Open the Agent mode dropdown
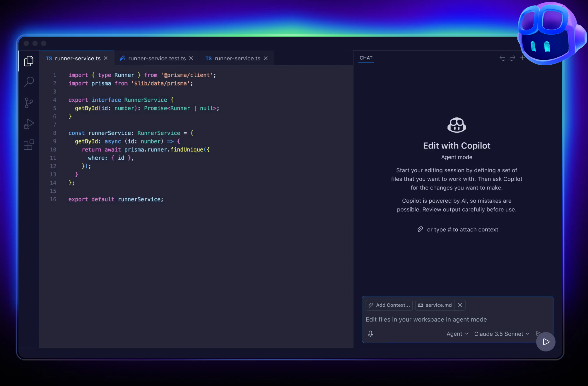This screenshot has height=386, width=588. tap(457, 334)
